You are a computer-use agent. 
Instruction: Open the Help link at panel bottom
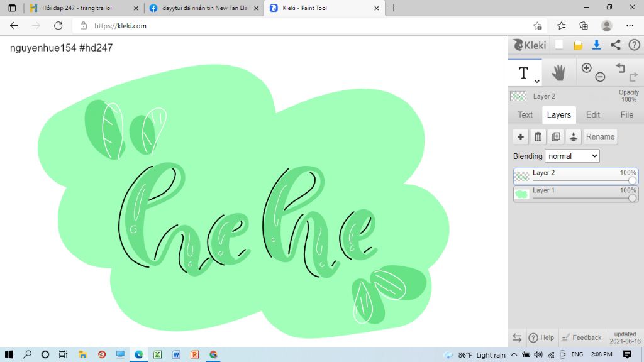coord(541,337)
